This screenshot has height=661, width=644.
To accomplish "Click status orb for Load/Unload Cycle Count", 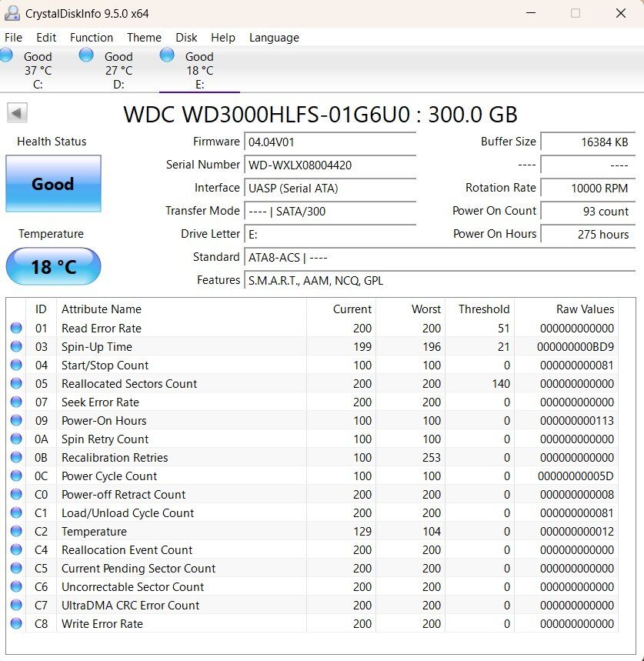I will (16, 512).
